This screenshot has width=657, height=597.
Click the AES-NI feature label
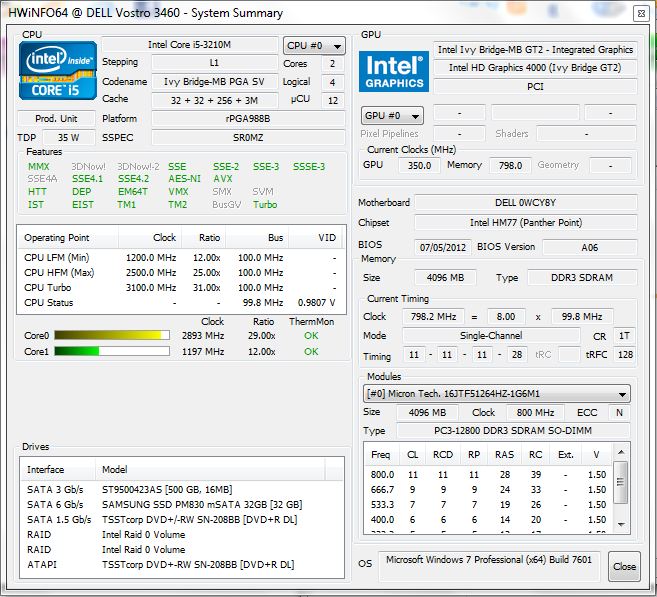[184, 179]
